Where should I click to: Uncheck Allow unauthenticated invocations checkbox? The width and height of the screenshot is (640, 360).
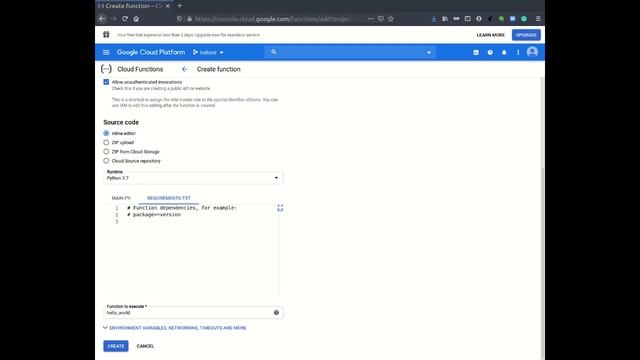point(106,82)
